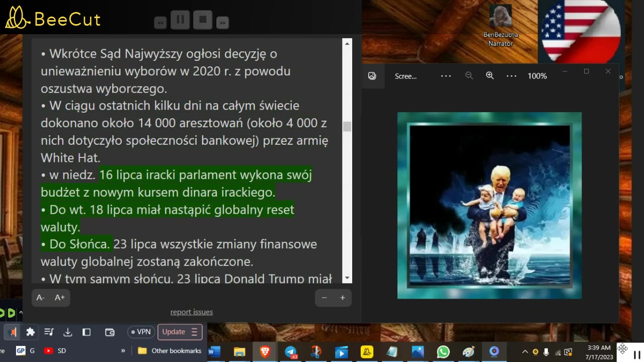Expand hidden bookmarks with the chevron

coord(123,351)
